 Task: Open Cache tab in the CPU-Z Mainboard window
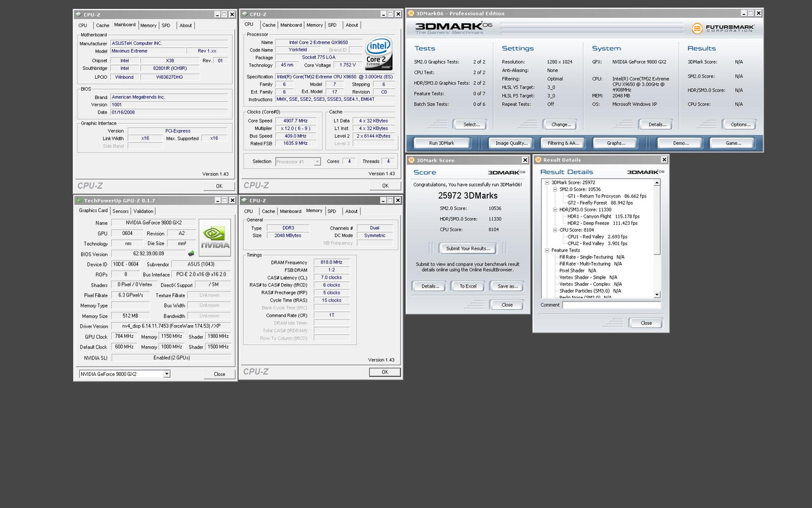102,25
